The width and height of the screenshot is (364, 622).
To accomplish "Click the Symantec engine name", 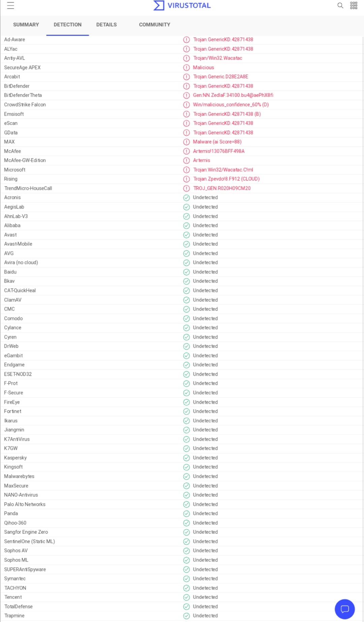I will [x=15, y=578].
